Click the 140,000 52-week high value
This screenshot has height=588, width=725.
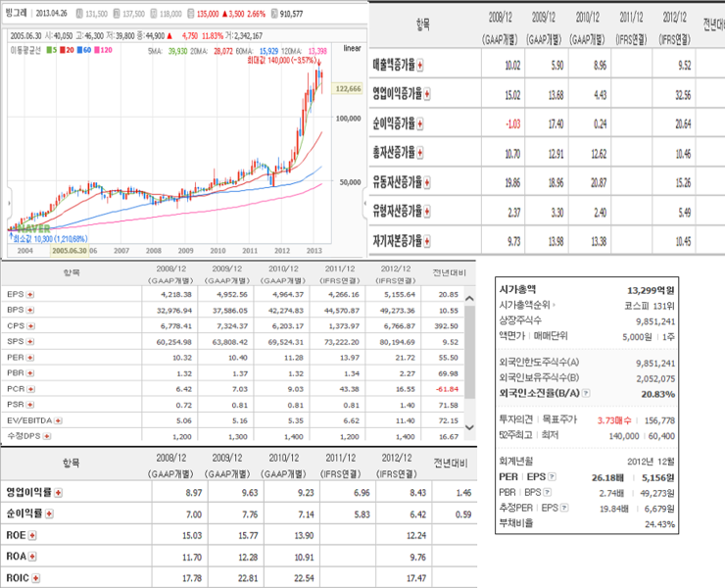624,436
